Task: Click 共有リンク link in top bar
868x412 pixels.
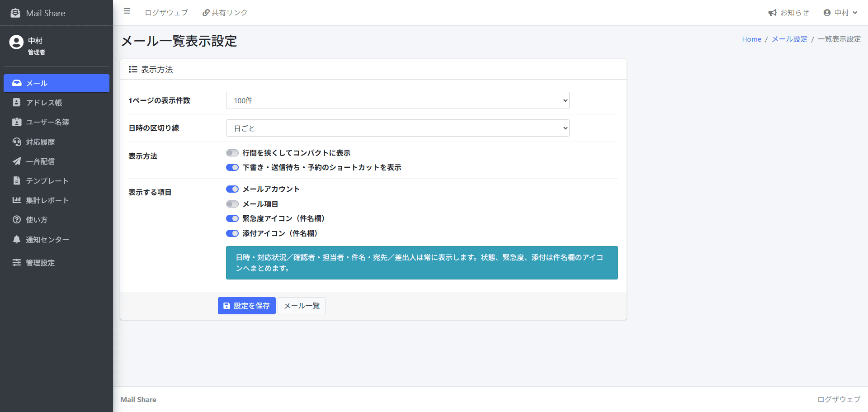Action: [225, 13]
